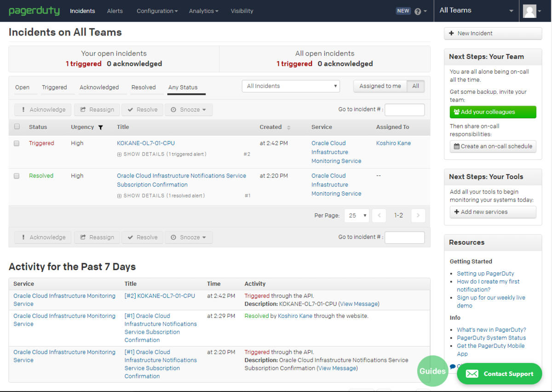Change Per Page count dropdown
552x392 pixels.
click(356, 215)
